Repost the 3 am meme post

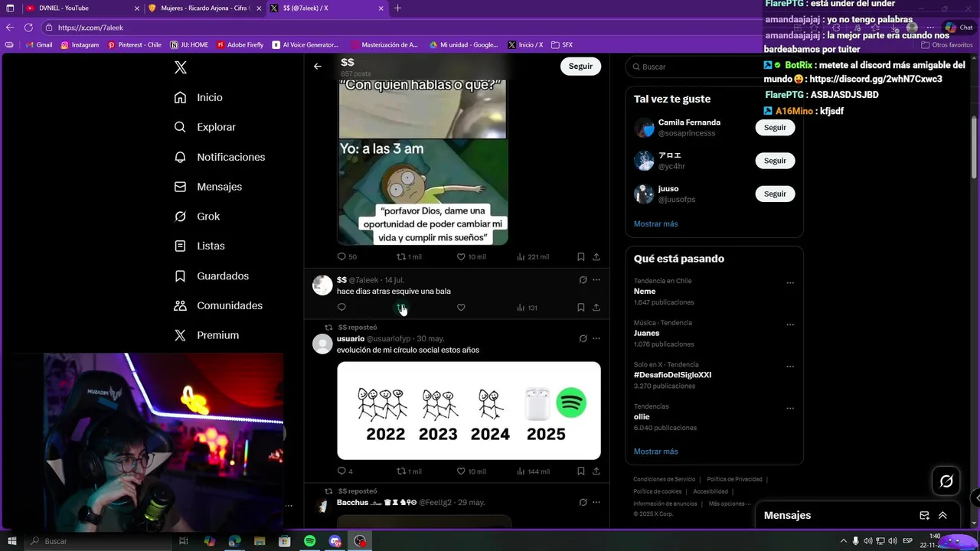point(409,257)
